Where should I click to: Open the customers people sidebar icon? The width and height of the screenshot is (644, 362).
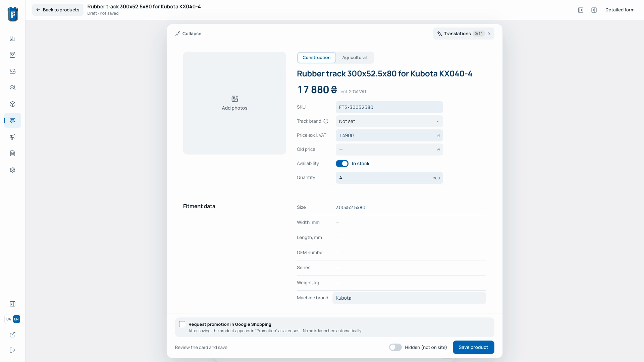(x=12, y=88)
